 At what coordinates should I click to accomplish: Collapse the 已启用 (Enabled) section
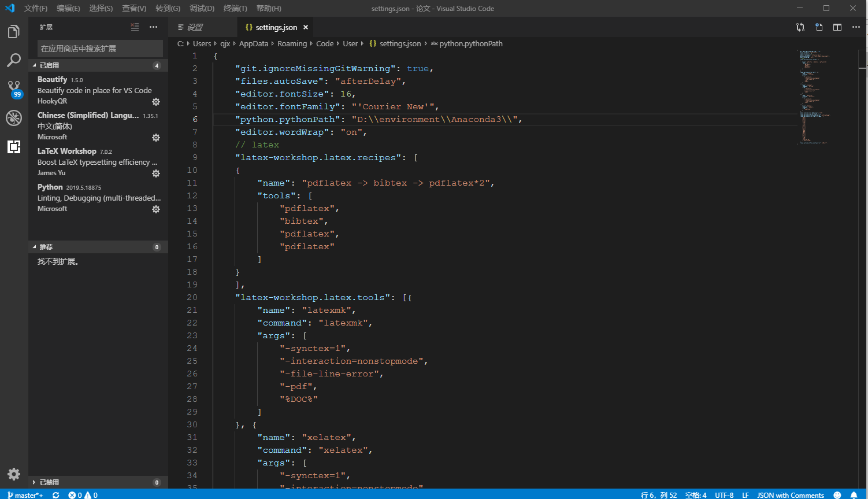tap(98, 65)
